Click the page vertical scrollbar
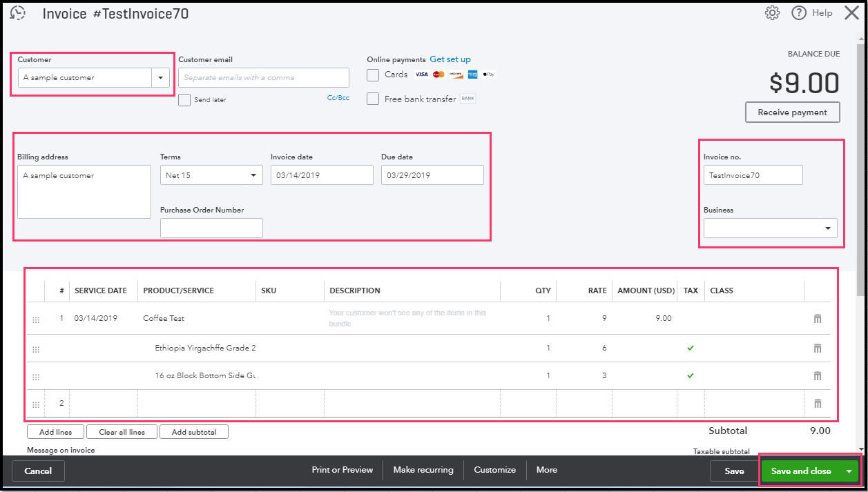Screen dimensions: 868x492 point(860,166)
